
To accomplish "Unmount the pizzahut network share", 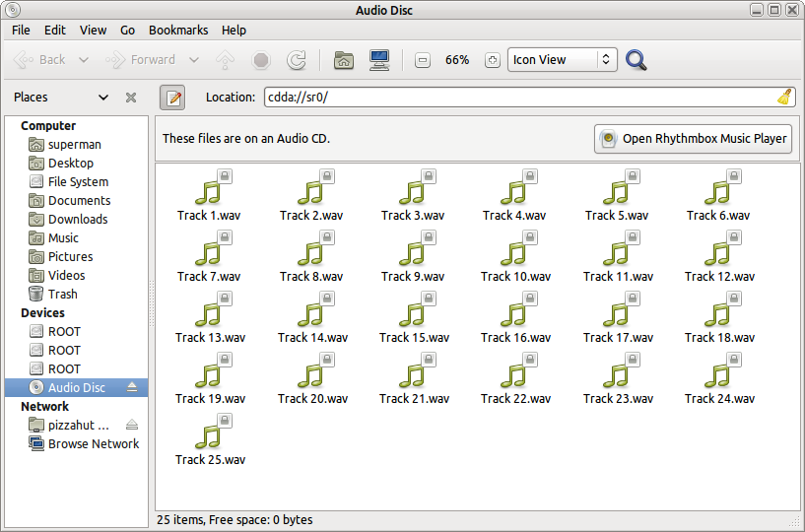I will point(132,425).
